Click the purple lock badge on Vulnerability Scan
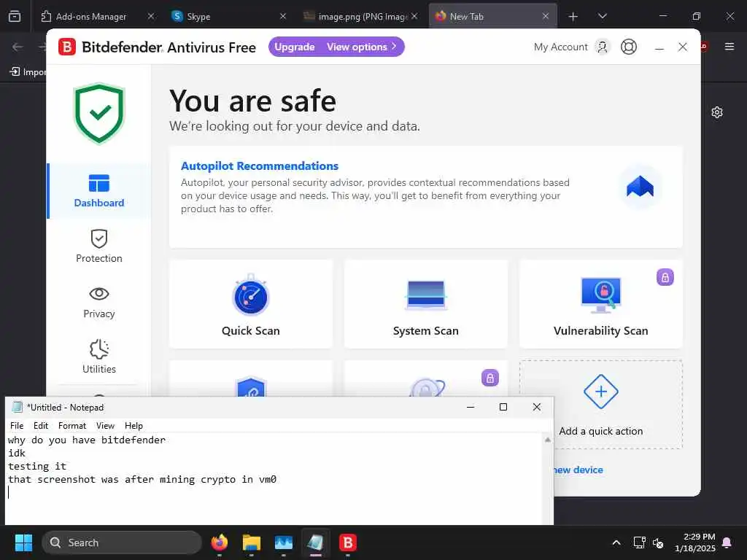The width and height of the screenshot is (747, 560). pos(665,277)
